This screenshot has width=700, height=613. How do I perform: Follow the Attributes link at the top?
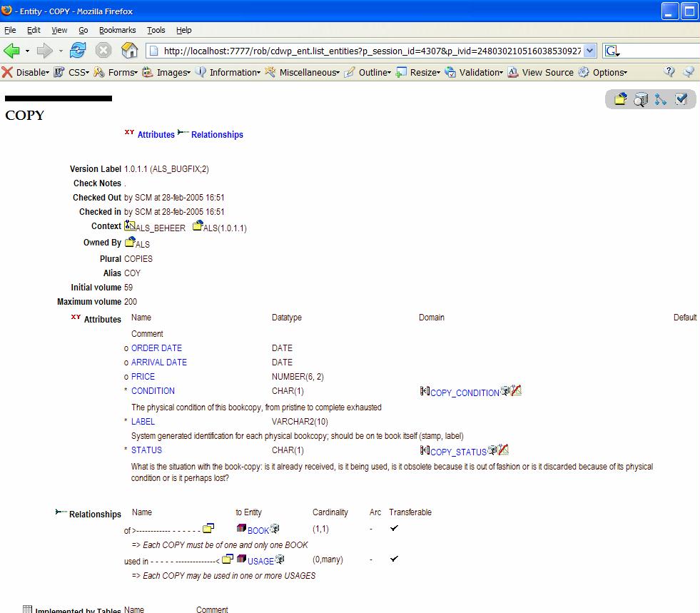156,134
